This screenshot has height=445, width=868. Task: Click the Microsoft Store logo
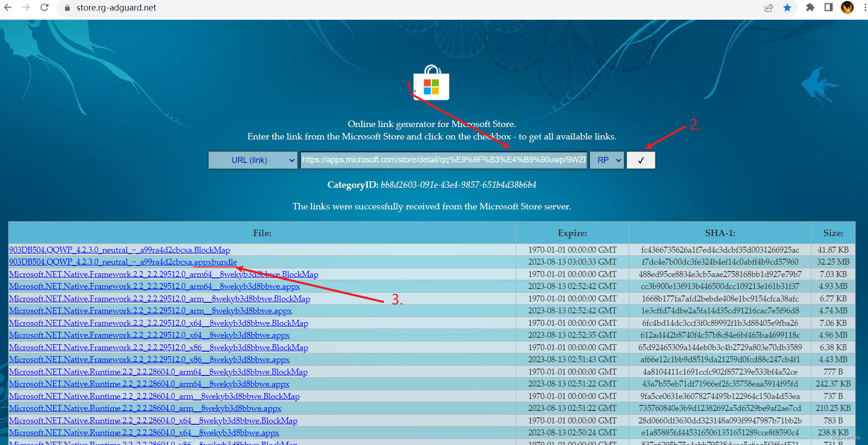tap(431, 83)
